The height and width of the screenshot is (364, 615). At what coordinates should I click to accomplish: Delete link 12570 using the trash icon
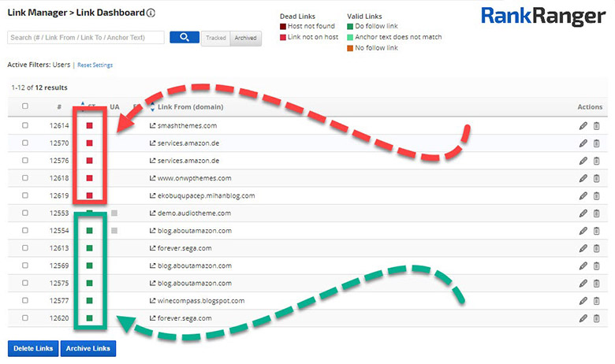click(597, 143)
